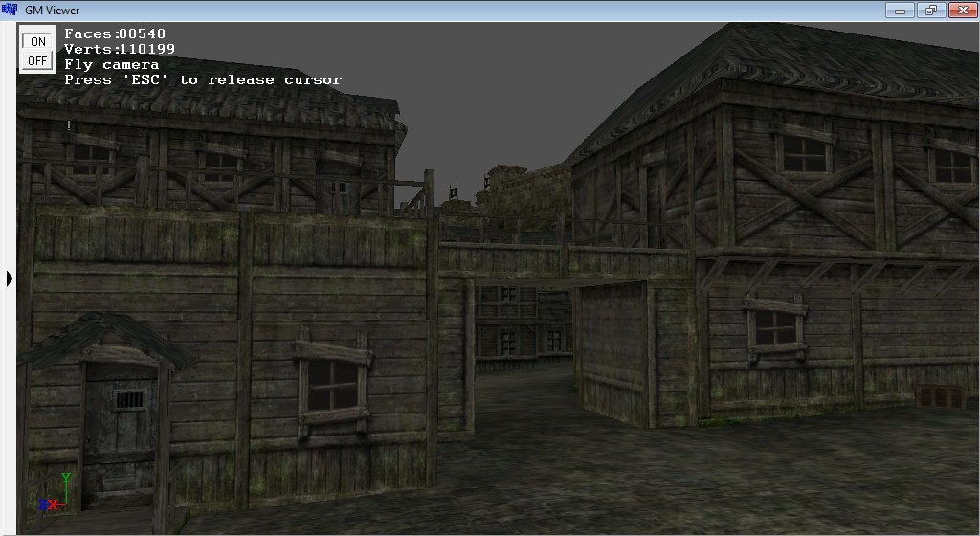Click the GM Viewer app icon
Screen dimensions: 980x536
tap(10, 10)
